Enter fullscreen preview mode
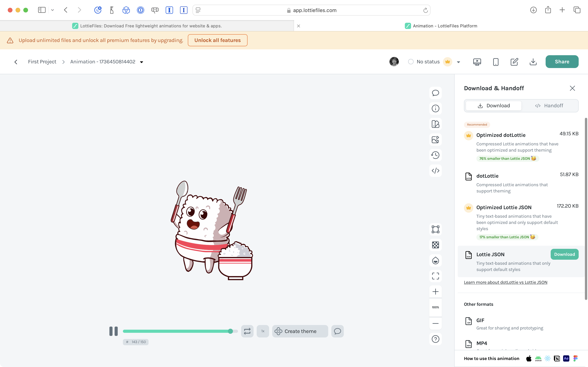Viewport: 588px width, 367px height. [x=435, y=276]
